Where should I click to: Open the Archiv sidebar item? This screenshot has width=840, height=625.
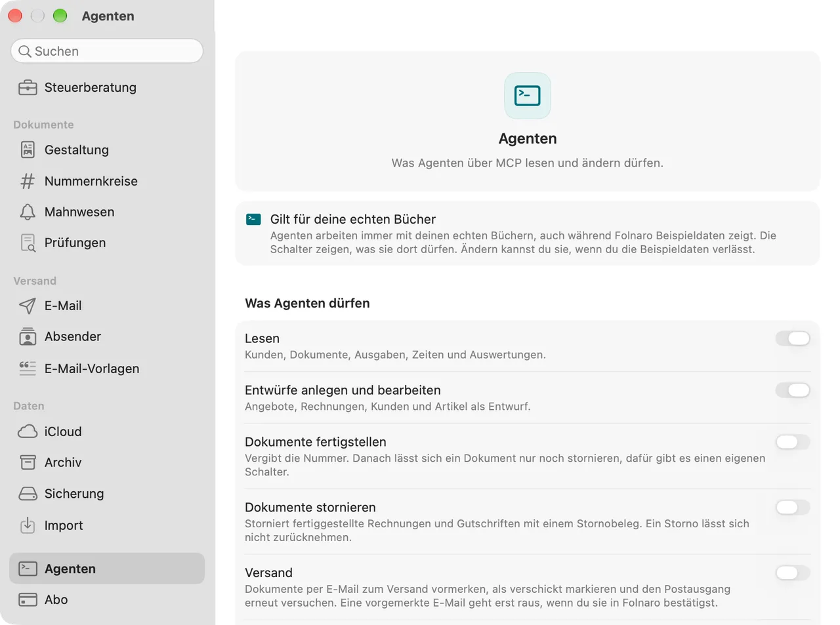pyautogui.click(x=107, y=462)
